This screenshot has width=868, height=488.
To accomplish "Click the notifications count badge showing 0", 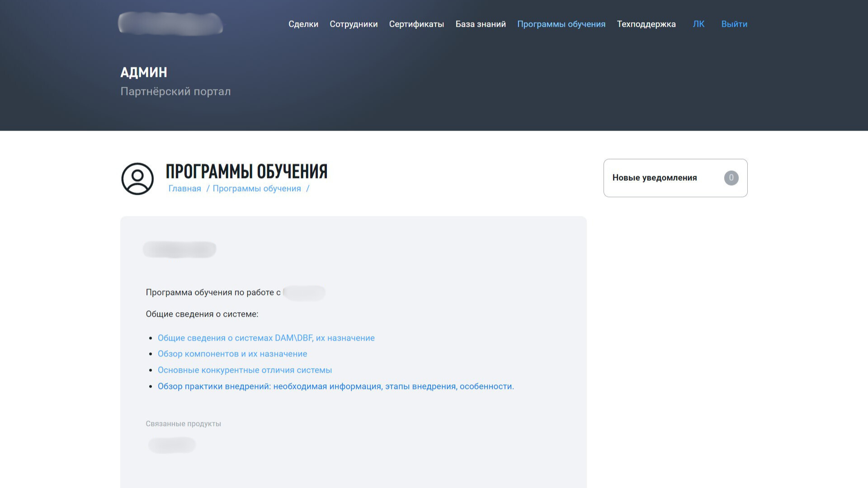I will pyautogui.click(x=731, y=178).
